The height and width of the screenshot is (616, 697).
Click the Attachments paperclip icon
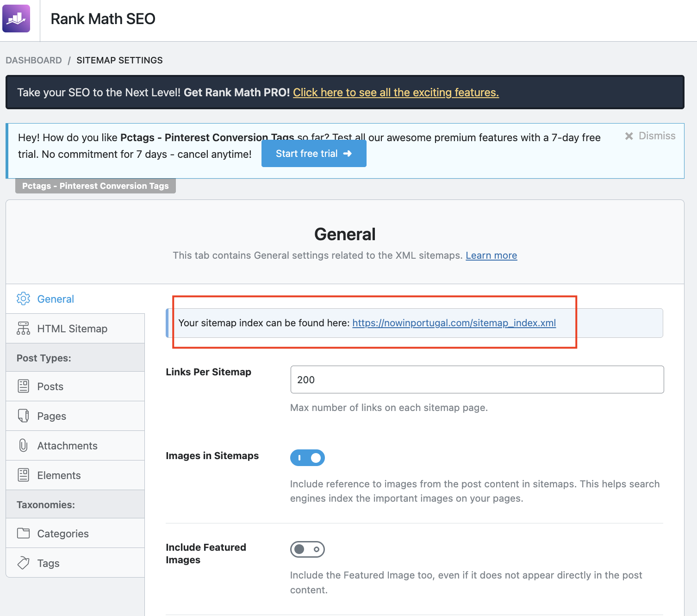pos(23,446)
